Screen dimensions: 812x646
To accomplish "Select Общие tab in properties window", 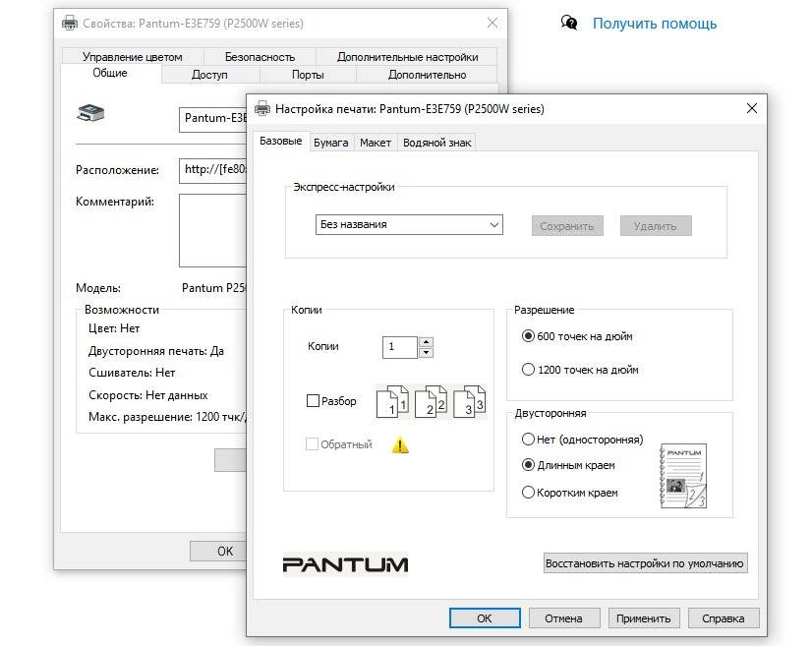I will 110,73.
